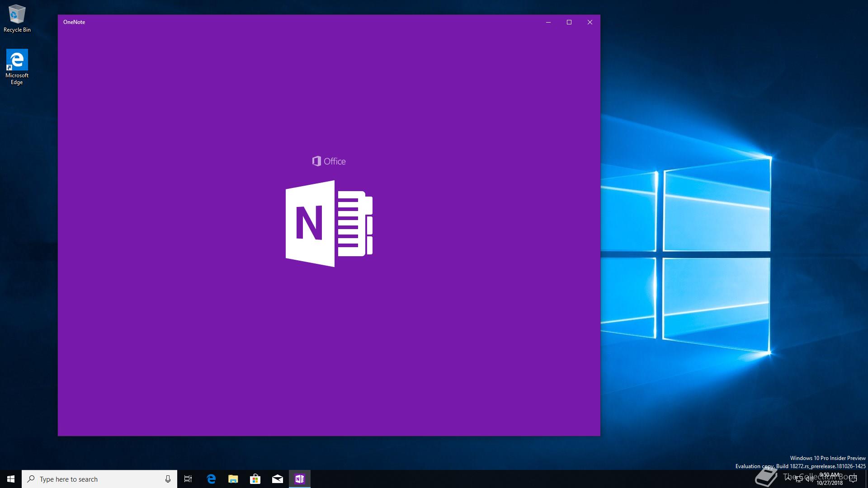Open Task View from the taskbar
This screenshot has height=488, width=868.
(x=188, y=479)
